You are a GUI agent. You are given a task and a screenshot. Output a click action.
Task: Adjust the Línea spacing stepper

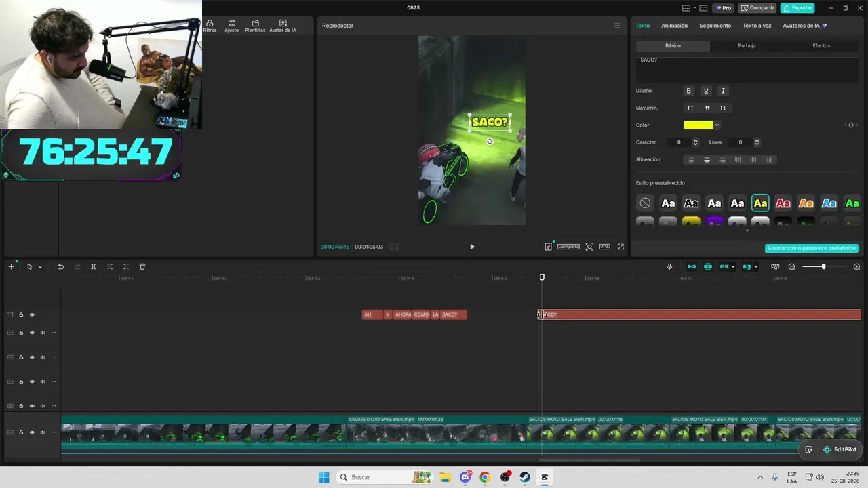click(x=757, y=142)
